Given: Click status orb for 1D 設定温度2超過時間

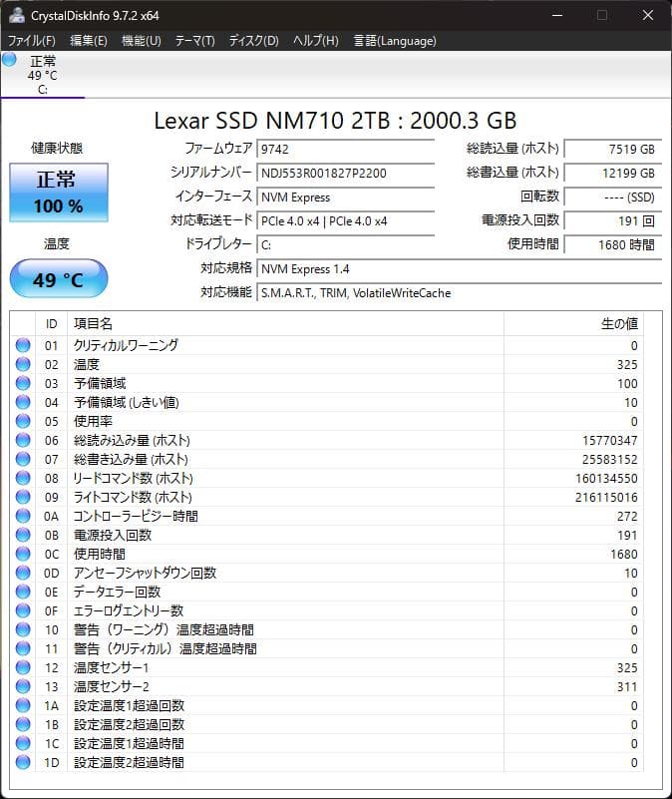Looking at the screenshot, I should (23, 762).
